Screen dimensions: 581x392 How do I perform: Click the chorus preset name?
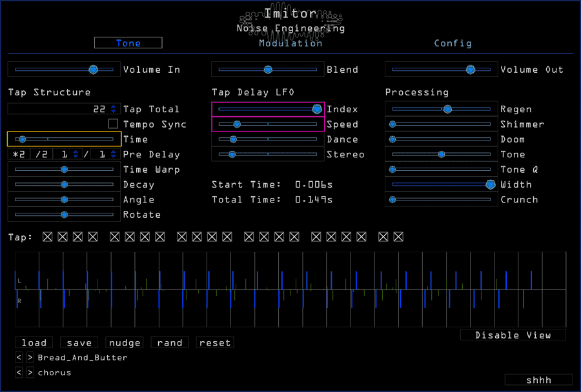54,373
